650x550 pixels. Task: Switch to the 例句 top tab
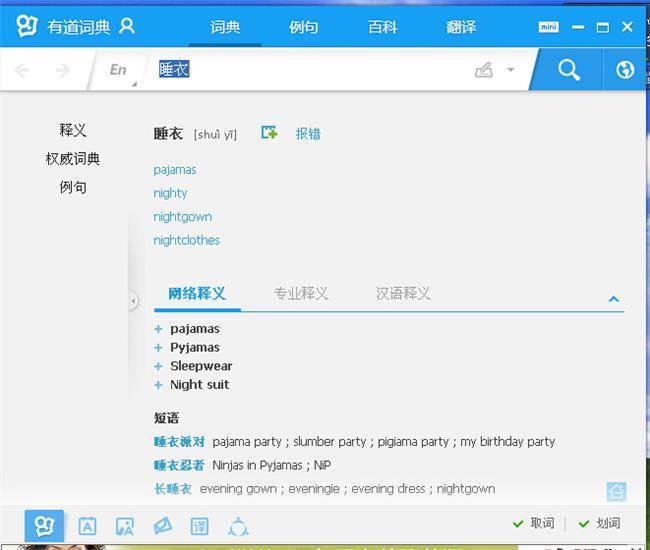[303, 27]
